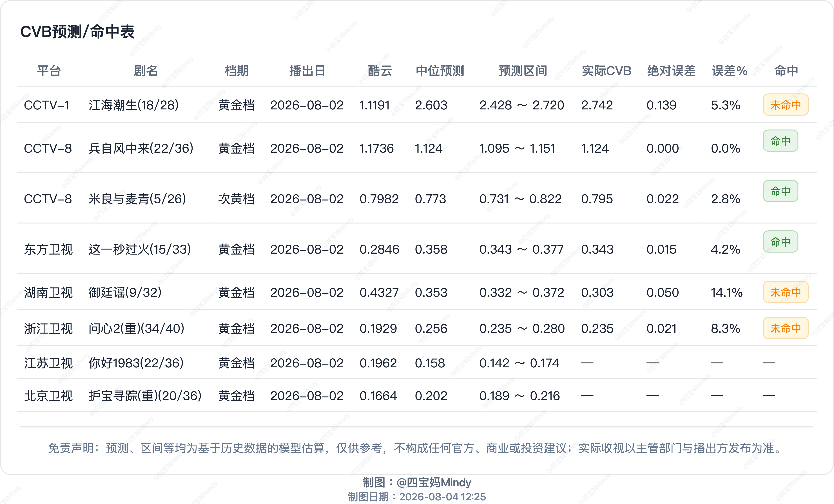
Task: Click the 绝对误差 column header
Action: [671, 71]
